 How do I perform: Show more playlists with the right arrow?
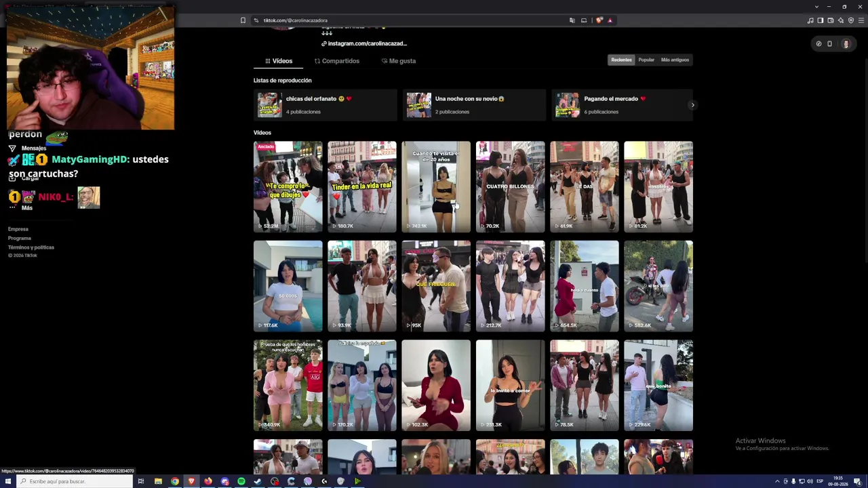pyautogui.click(x=692, y=105)
